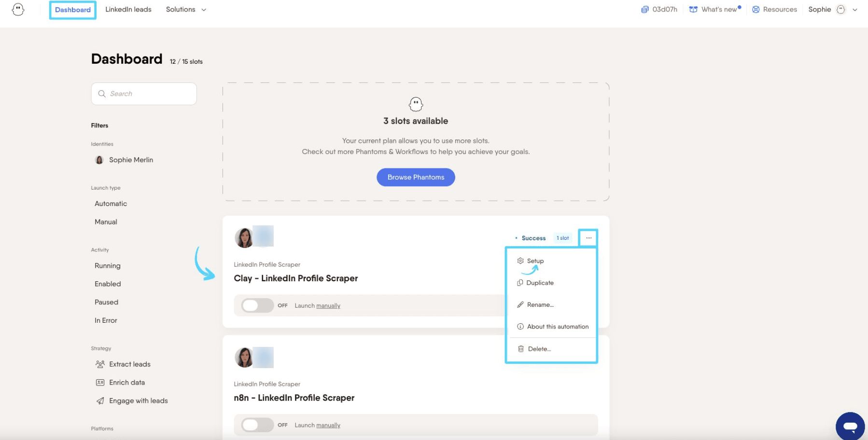Click Sophie Merlin avatar in filters
The height and width of the screenshot is (440, 868).
tap(99, 160)
